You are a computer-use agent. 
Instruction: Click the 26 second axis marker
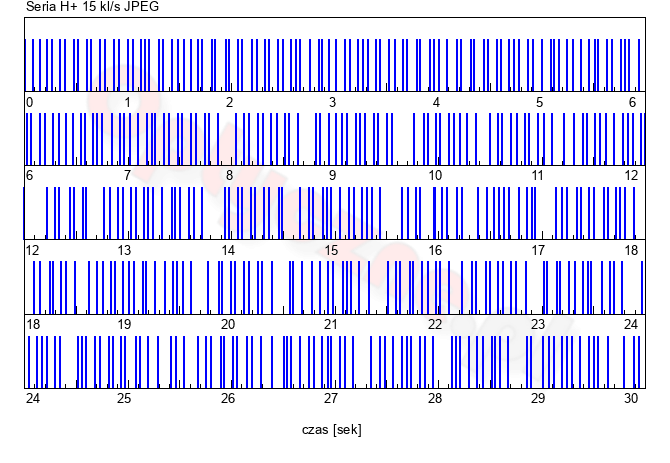tap(228, 398)
